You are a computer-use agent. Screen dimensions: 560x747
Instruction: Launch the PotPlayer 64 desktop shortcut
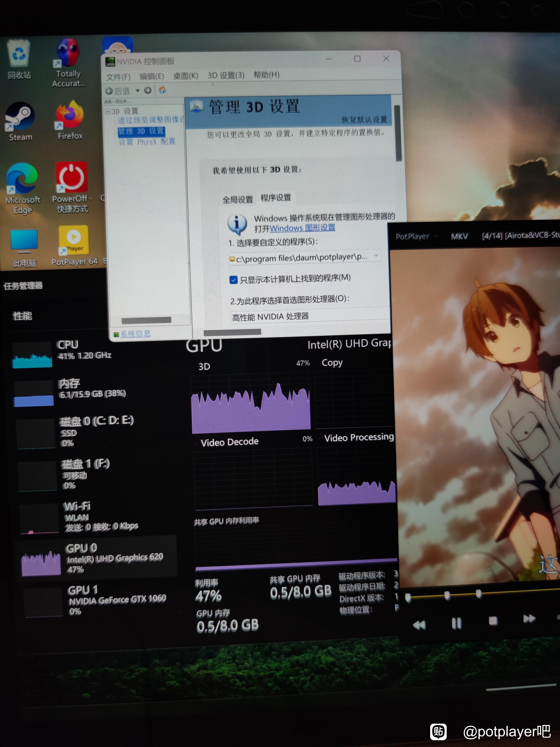tap(74, 246)
